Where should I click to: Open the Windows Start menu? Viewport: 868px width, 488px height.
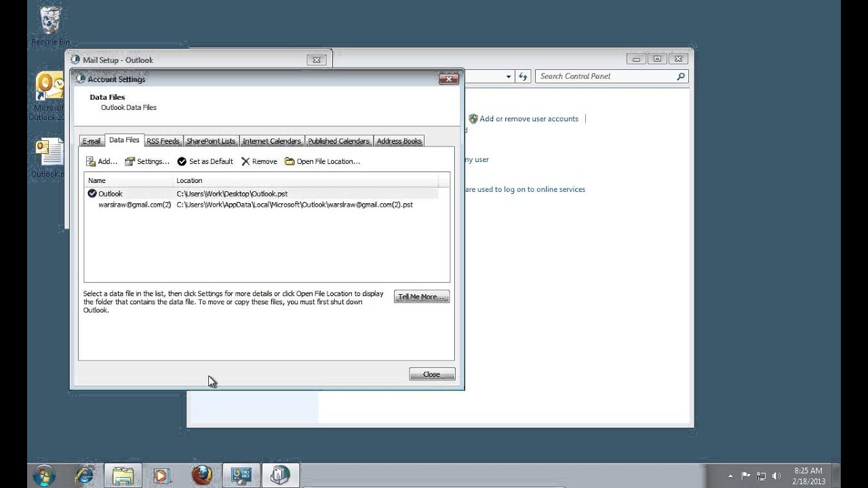tap(43, 475)
